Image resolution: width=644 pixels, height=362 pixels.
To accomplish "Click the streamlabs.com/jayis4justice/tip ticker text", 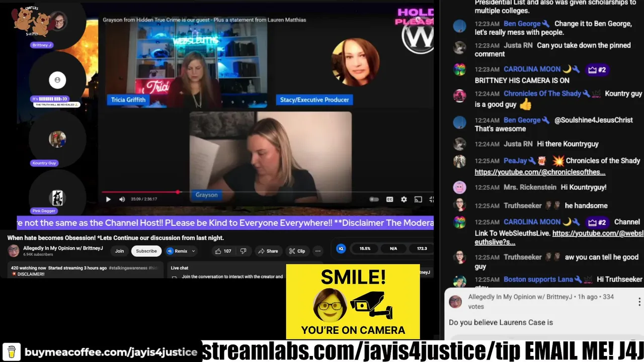I will pos(360,351).
